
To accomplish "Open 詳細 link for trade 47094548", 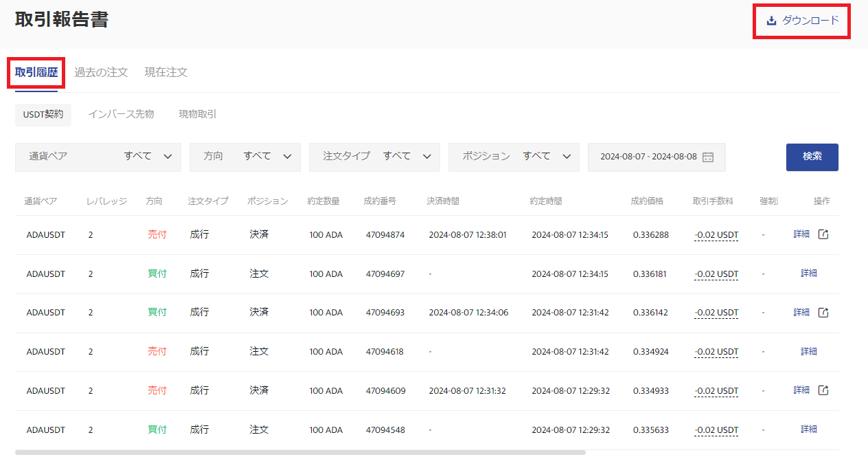I will point(809,430).
